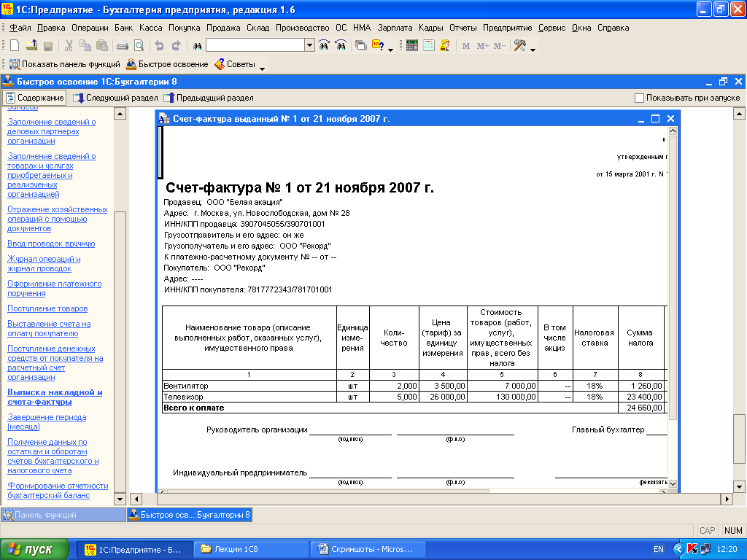The image size is (747, 560).
Task: Open the Calendar toolbar icon
Action: click(429, 46)
